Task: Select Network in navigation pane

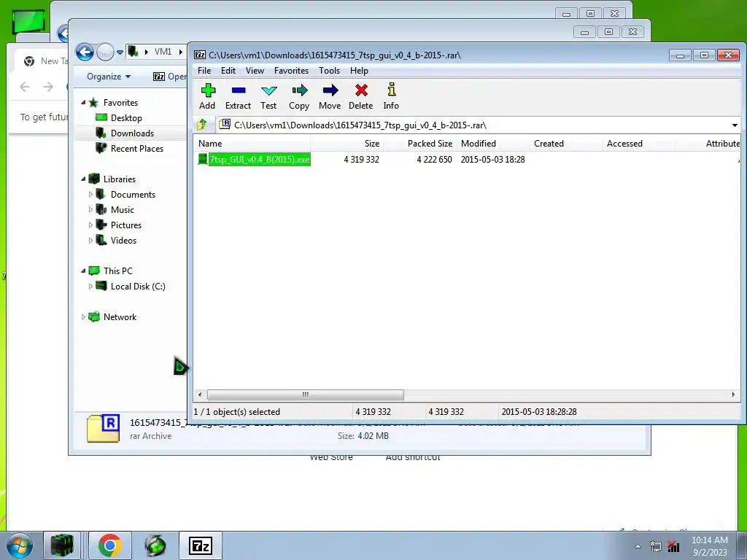Action: click(x=120, y=316)
